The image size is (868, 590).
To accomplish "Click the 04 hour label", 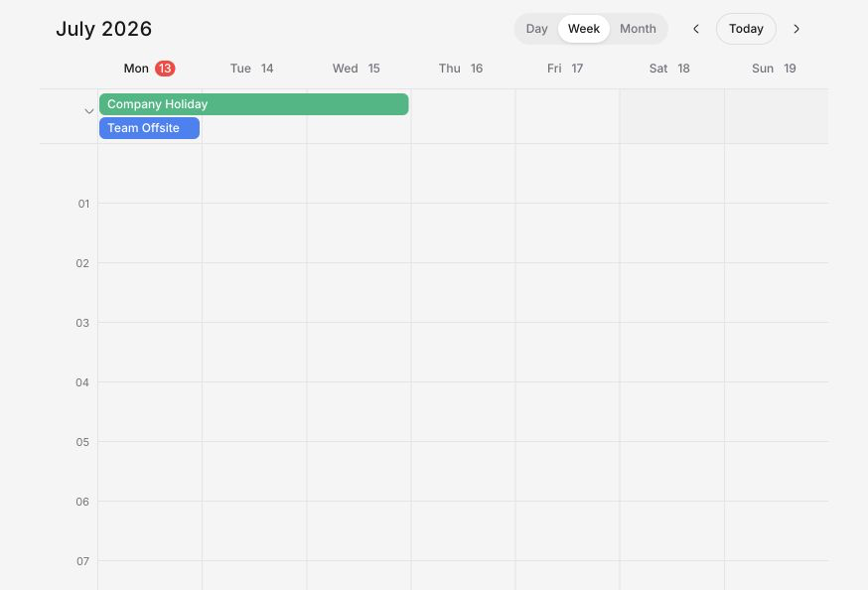I will pyautogui.click(x=82, y=382).
